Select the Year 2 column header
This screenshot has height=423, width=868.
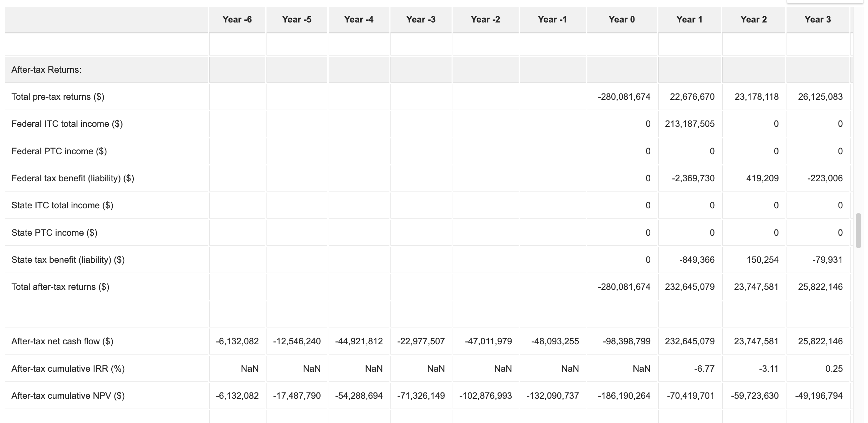pos(754,20)
